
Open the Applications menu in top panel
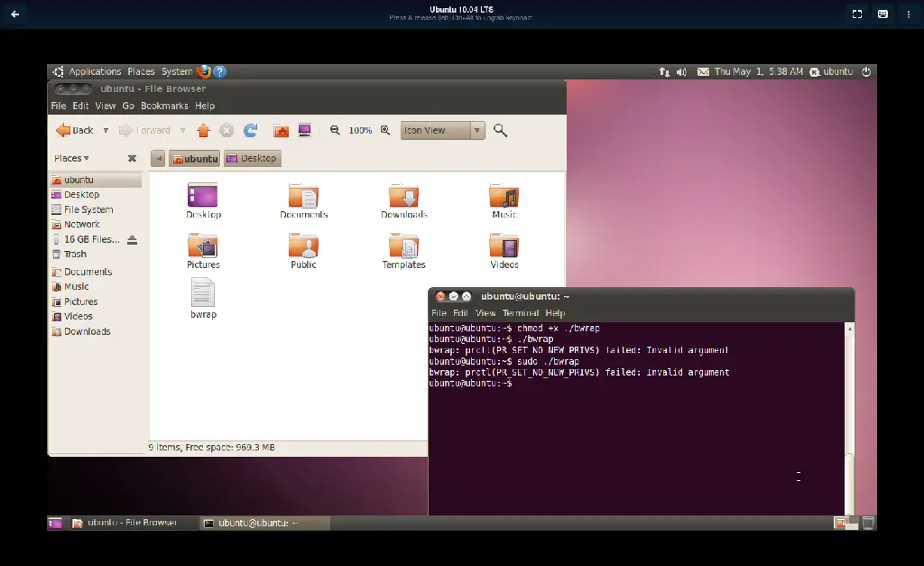(x=95, y=71)
